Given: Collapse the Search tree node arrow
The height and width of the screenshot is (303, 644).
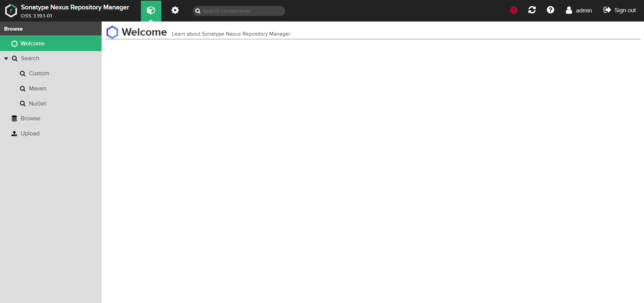Looking at the screenshot, I should tap(6, 58).
